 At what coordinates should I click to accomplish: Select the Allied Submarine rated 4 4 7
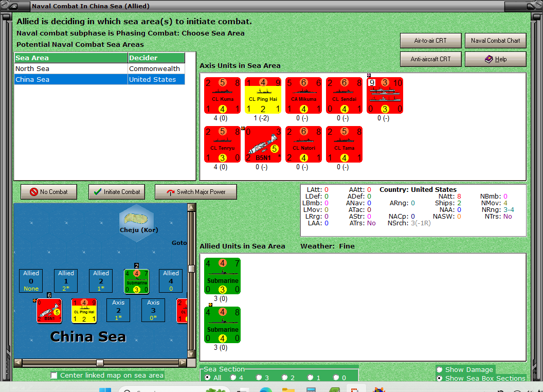tap(222, 276)
